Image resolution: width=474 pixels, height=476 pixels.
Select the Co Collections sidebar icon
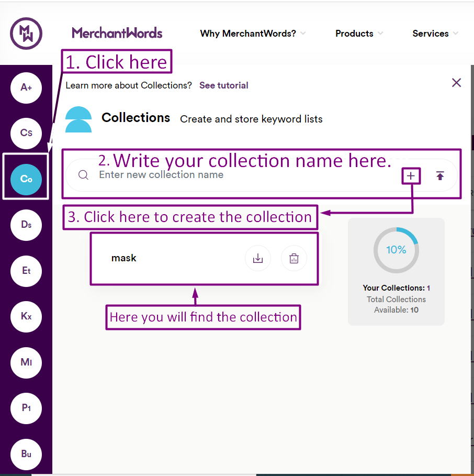click(x=26, y=180)
